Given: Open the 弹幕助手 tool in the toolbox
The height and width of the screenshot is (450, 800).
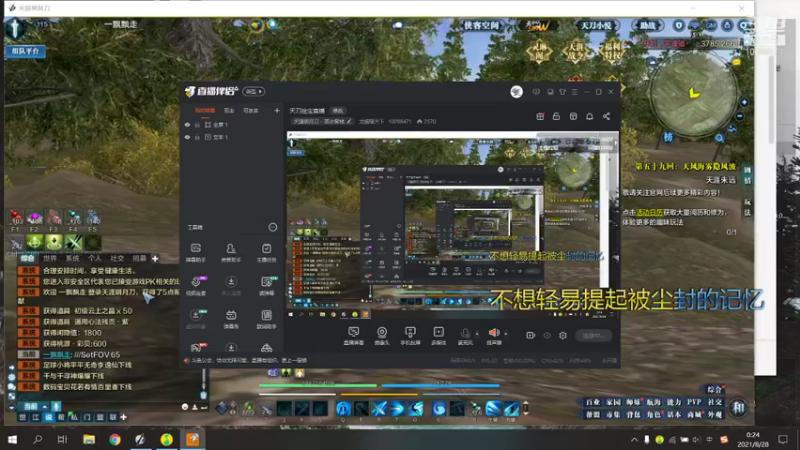Looking at the screenshot, I should coord(195,253).
